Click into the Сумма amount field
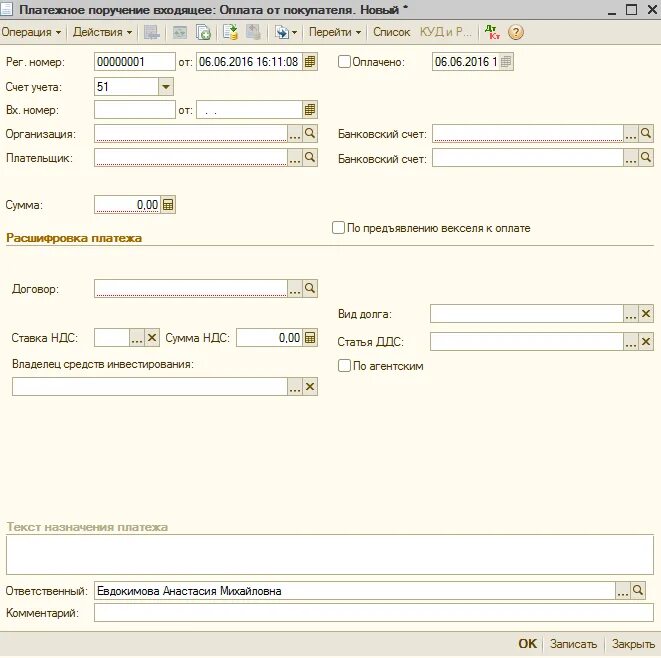 127,205
